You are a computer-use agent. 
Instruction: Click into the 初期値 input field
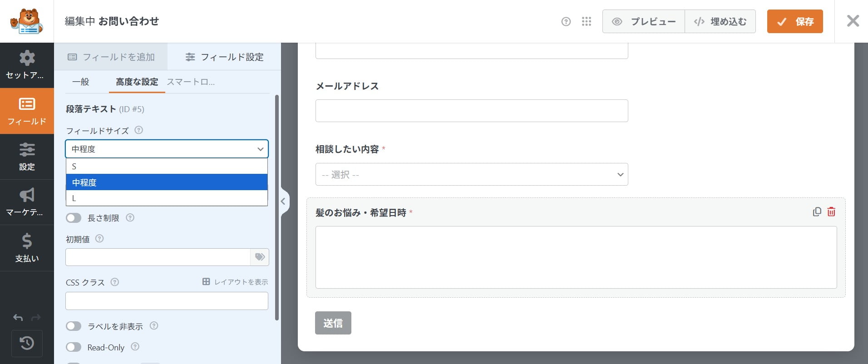coord(158,257)
